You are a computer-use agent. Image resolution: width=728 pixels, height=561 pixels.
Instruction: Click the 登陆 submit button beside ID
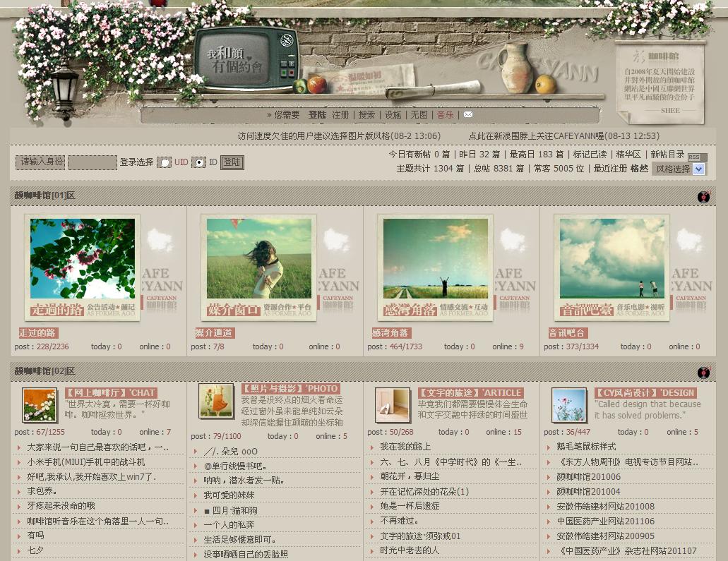tap(232, 162)
